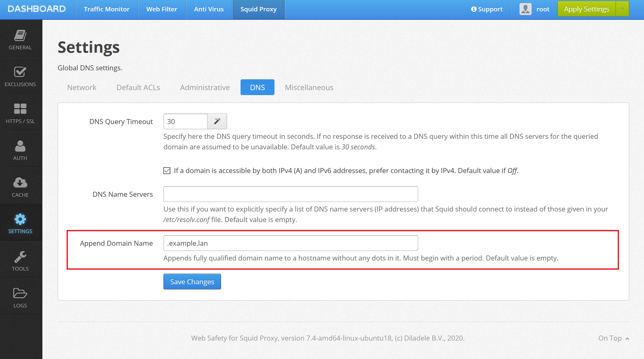Switch to the Default ACLs tab
Screen dimensions: 644x359
pyautogui.click(x=138, y=87)
